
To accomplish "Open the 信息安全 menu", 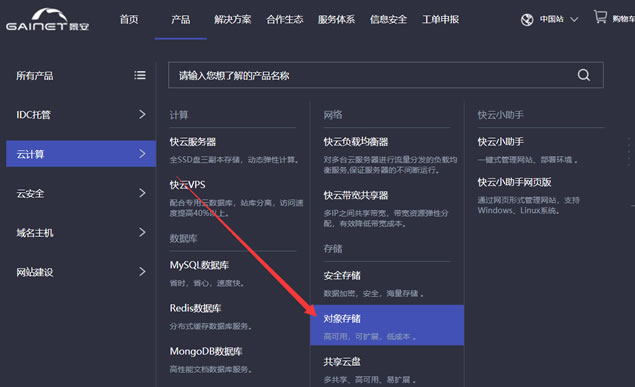I will point(388,19).
